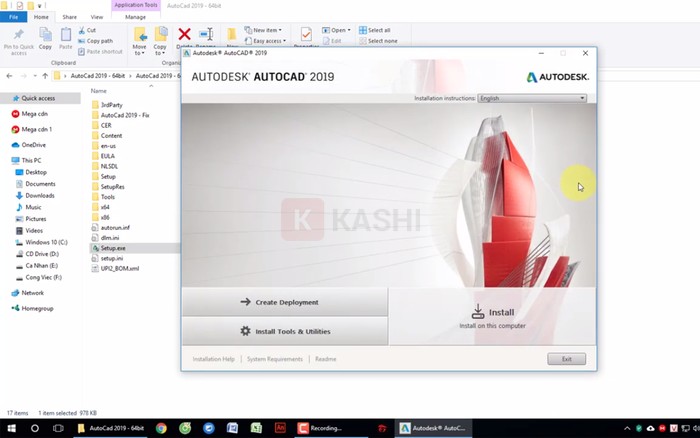The width and height of the screenshot is (700, 438).
Task: Switch to the Share ribbon tab
Action: click(70, 17)
